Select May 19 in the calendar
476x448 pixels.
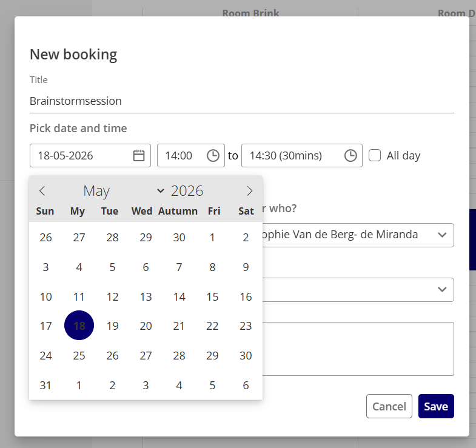tap(112, 326)
